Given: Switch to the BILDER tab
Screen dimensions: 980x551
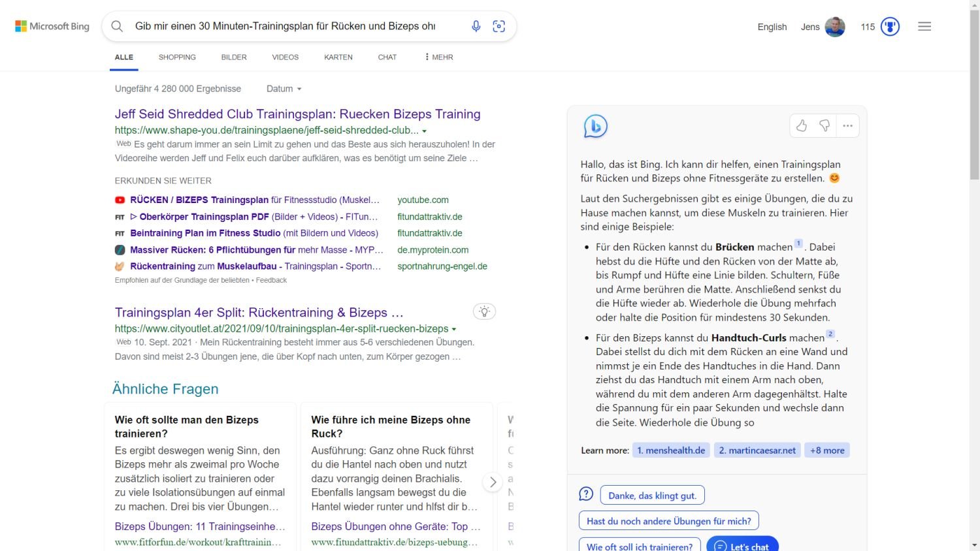Looking at the screenshot, I should tap(234, 57).
